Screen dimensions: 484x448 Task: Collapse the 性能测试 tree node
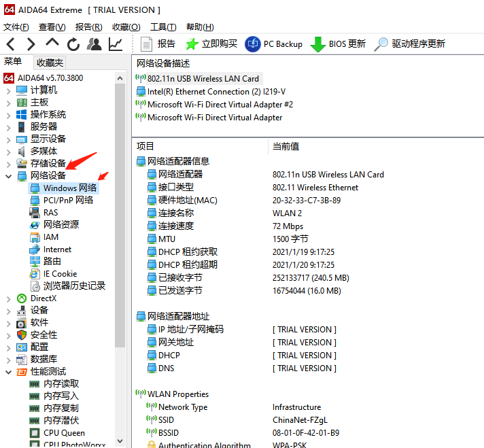(x=8, y=372)
